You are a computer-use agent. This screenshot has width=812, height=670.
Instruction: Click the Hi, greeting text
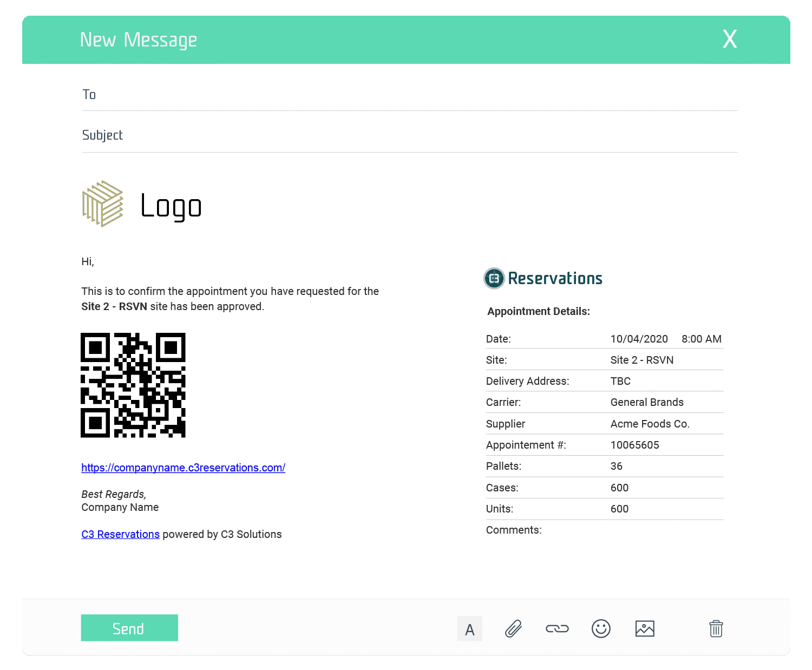pyautogui.click(x=88, y=262)
